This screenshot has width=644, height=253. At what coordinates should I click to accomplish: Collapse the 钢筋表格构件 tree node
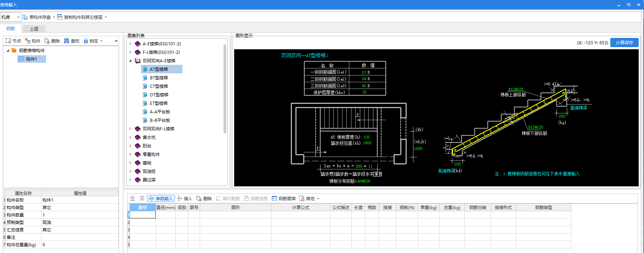(x=8, y=51)
